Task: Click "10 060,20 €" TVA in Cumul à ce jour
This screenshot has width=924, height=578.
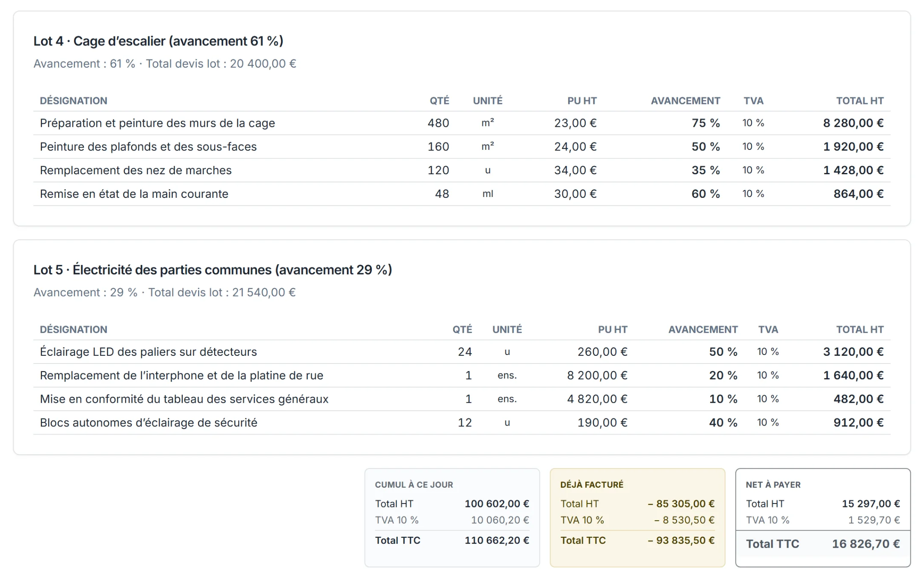Action: click(x=500, y=520)
